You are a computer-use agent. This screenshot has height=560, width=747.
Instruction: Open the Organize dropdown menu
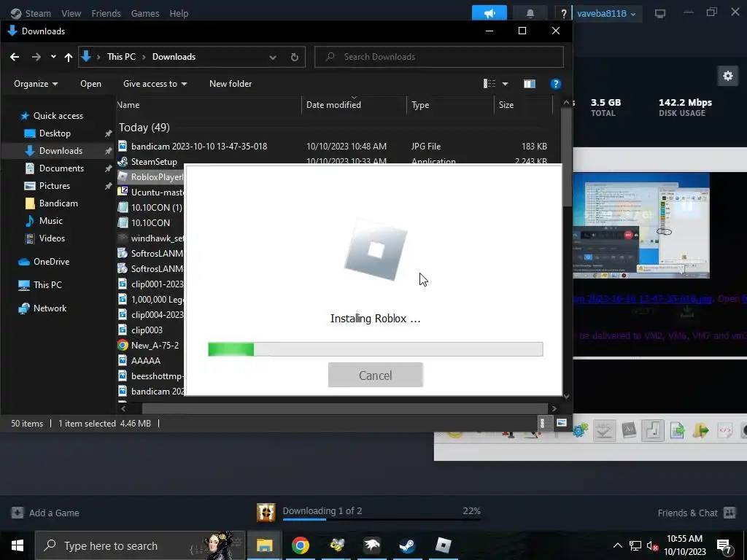tap(36, 84)
